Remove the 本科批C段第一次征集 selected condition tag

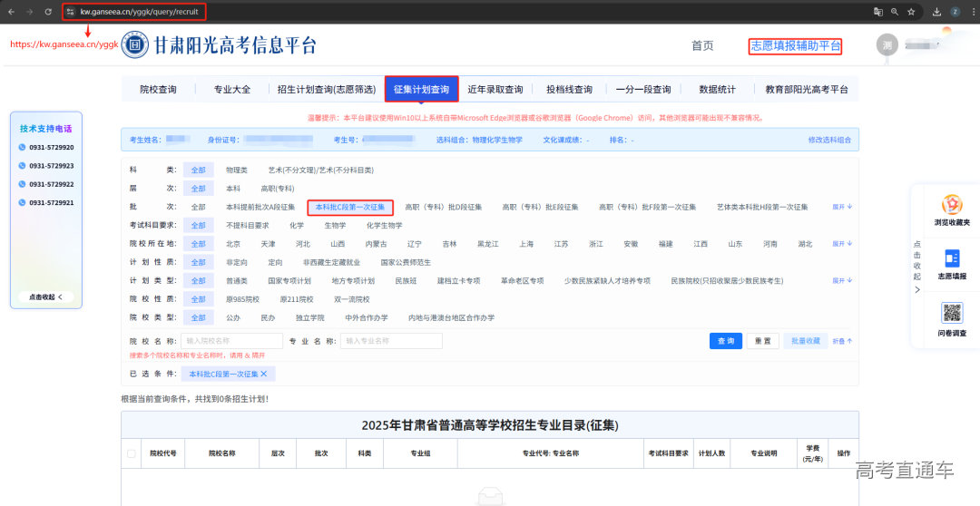point(264,374)
